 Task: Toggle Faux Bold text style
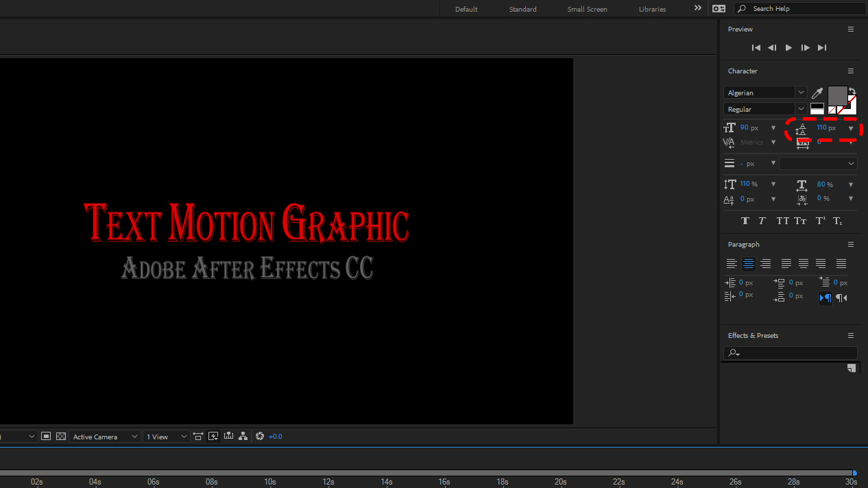click(x=745, y=221)
